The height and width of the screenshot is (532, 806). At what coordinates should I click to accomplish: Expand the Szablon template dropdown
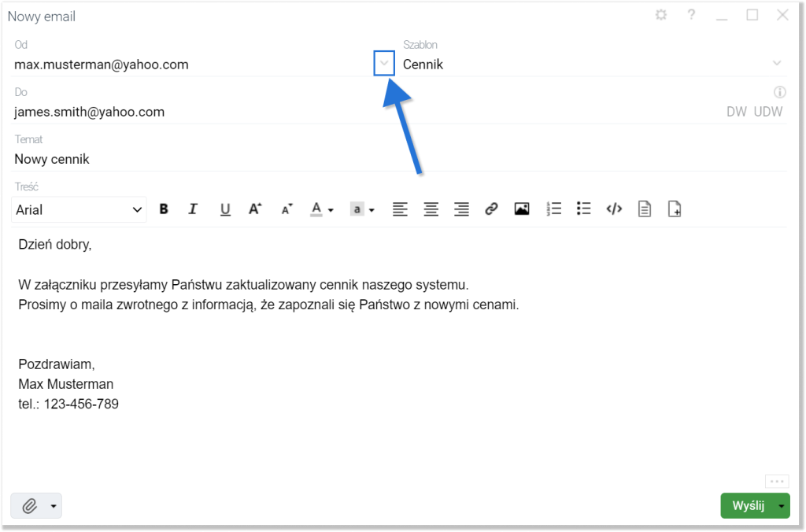coord(777,64)
